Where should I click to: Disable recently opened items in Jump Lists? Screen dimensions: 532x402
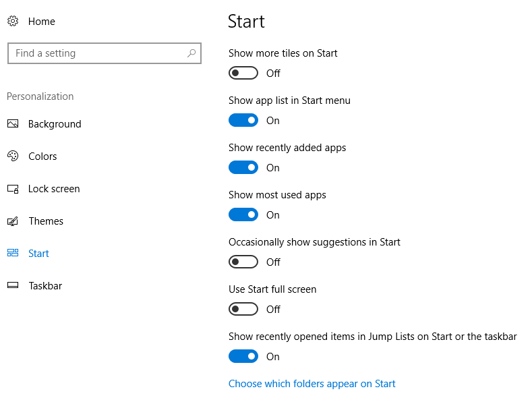[x=243, y=356]
